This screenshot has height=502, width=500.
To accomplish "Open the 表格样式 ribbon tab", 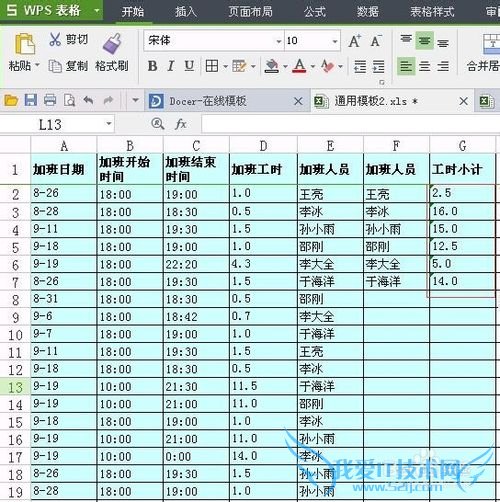I will pos(432,12).
